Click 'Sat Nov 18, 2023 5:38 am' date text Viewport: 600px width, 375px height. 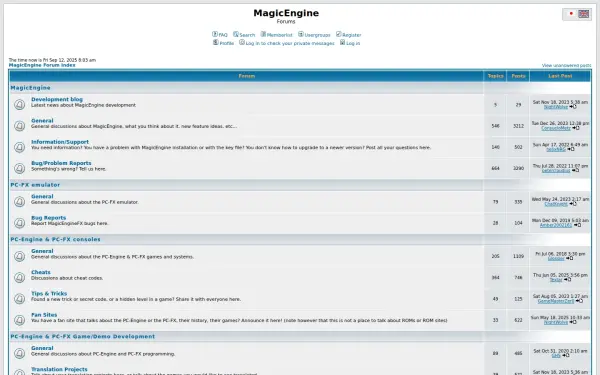[x=560, y=102]
